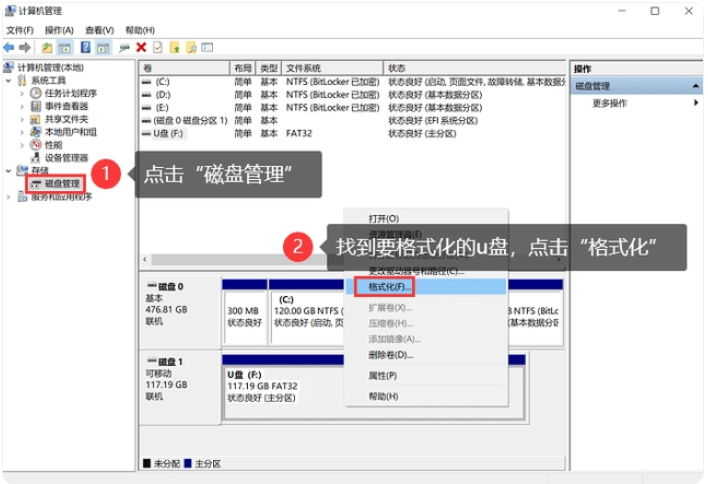Viewport: 708px width, 484px height.
Task: Choose 删除卷(D)... in the context menu
Action: pos(390,355)
